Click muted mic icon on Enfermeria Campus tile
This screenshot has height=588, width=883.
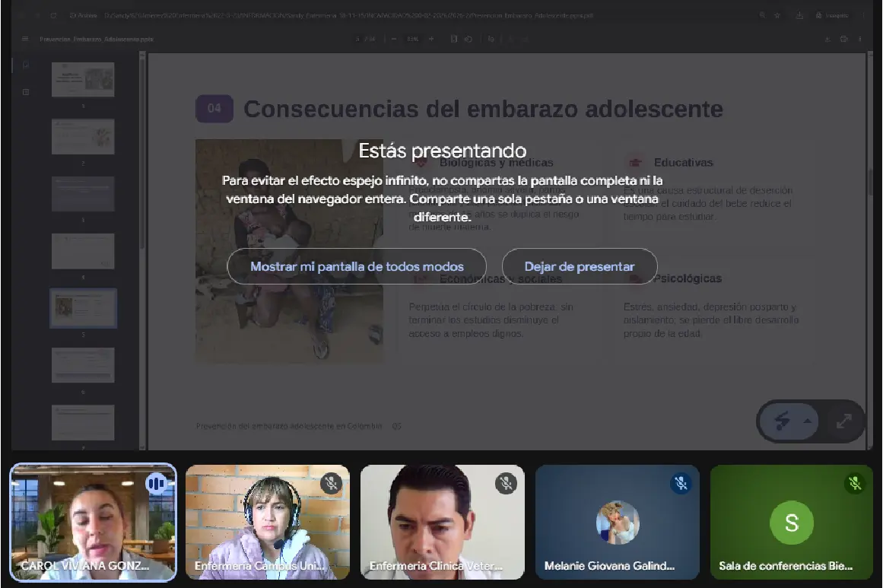coord(331,483)
